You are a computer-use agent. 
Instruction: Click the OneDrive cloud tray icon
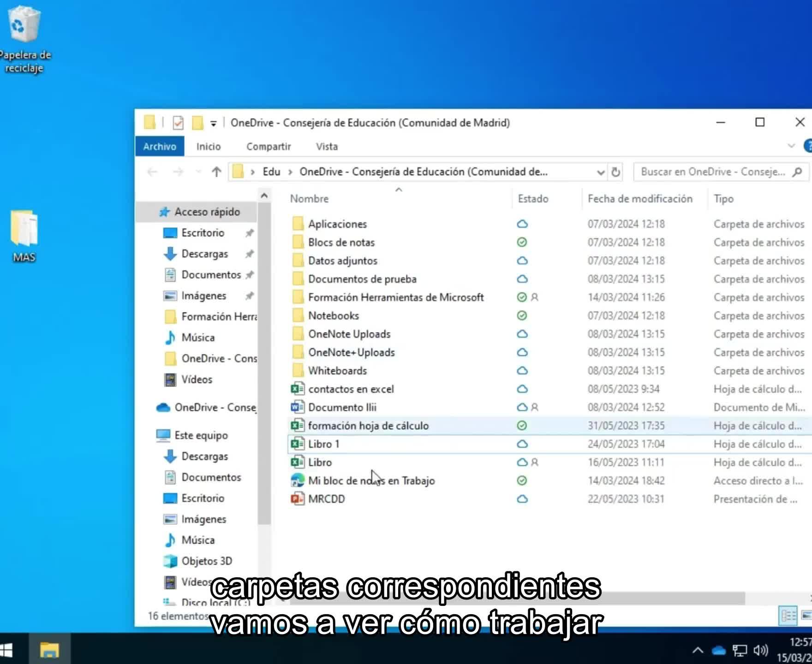pos(718,651)
